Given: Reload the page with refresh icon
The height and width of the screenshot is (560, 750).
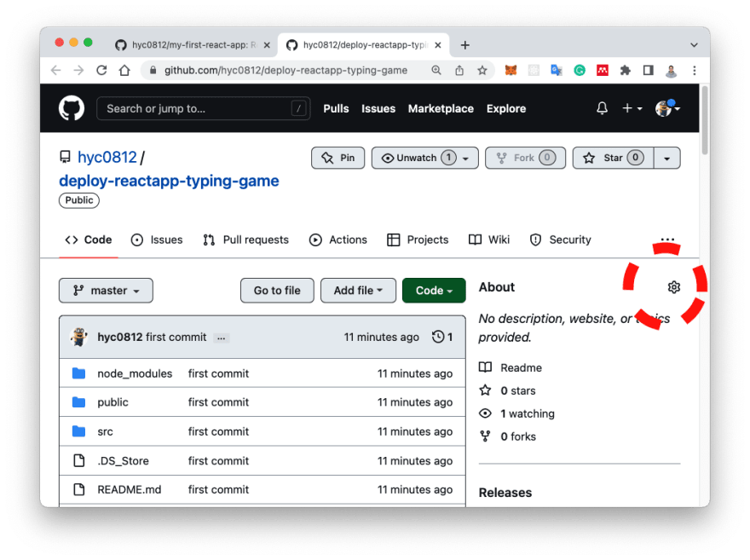Looking at the screenshot, I should click(101, 70).
